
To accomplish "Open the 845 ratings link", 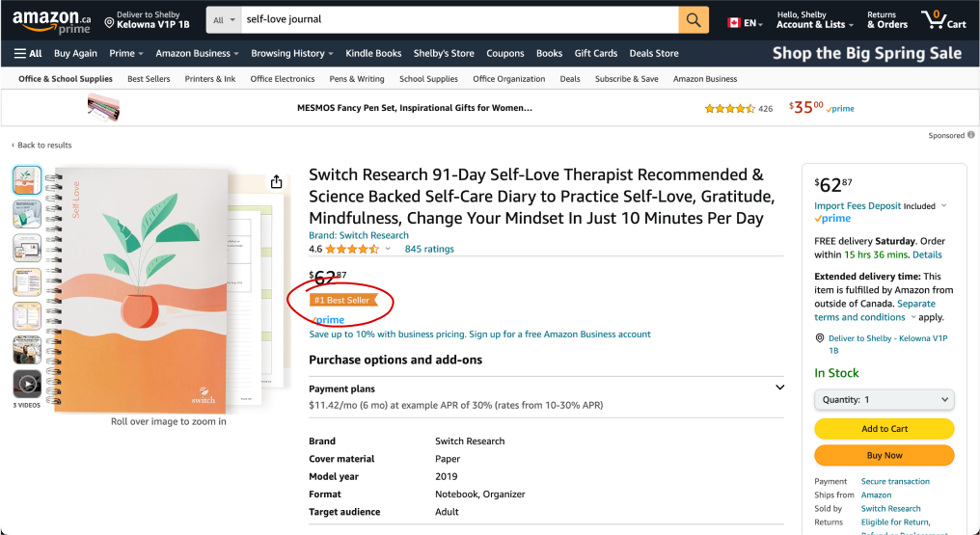I will [429, 249].
